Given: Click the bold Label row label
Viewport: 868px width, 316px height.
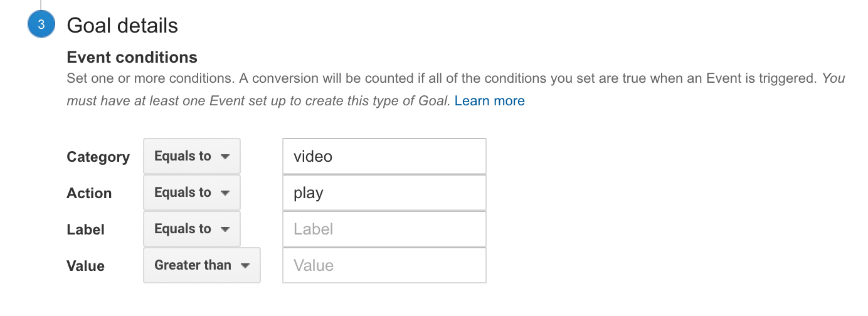Looking at the screenshot, I should coord(85,230).
